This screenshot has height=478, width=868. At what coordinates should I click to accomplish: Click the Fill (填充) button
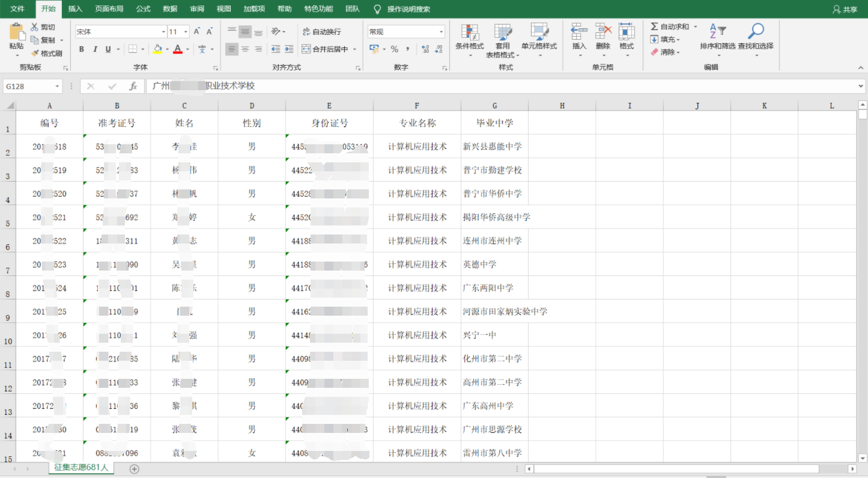coord(665,40)
